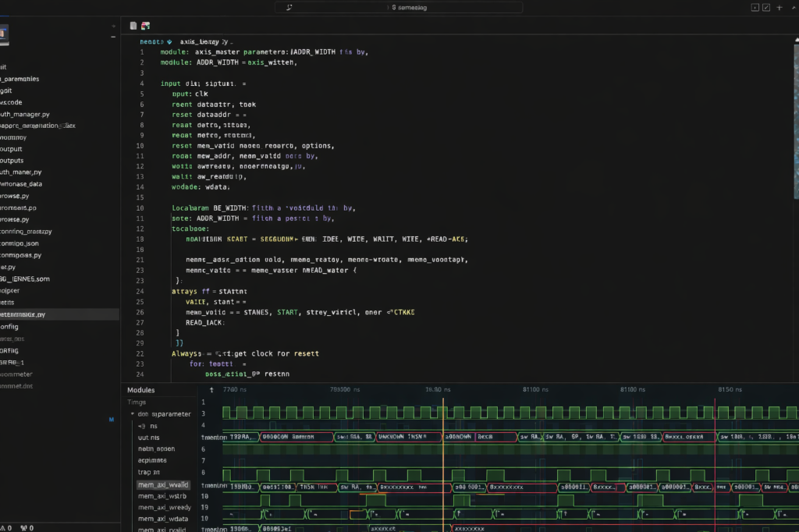Screen dimensions: 799x532
Task: Open the auth_manager.py file in the explorer
Action: tap(25, 114)
